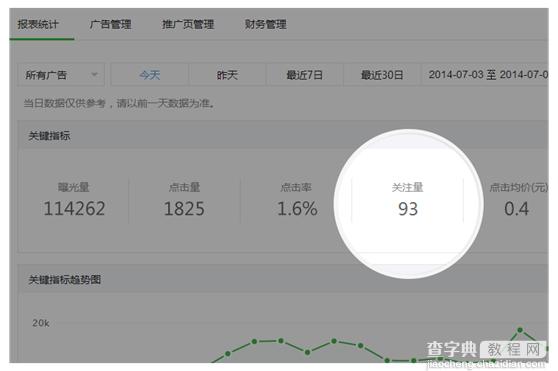Open the 推广页管理 tab

click(x=188, y=25)
